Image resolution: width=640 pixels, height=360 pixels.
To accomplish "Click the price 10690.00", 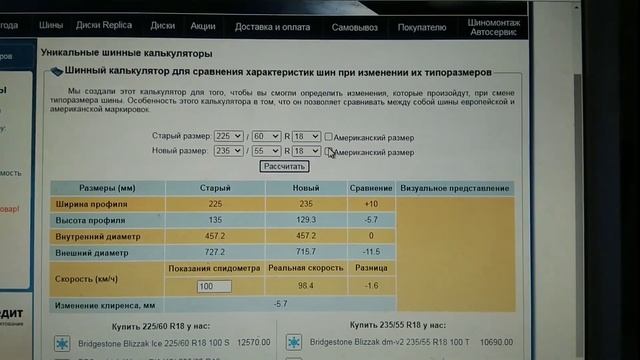I will 496,342.
